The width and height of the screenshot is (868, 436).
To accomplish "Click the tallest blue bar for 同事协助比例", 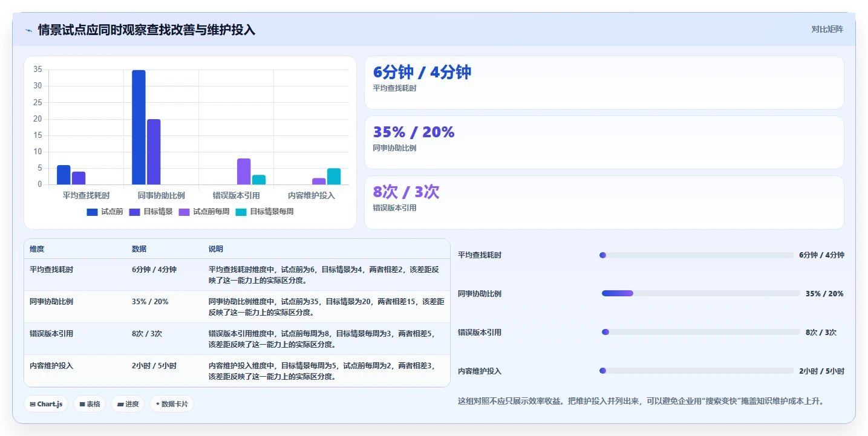I will (139, 127).
